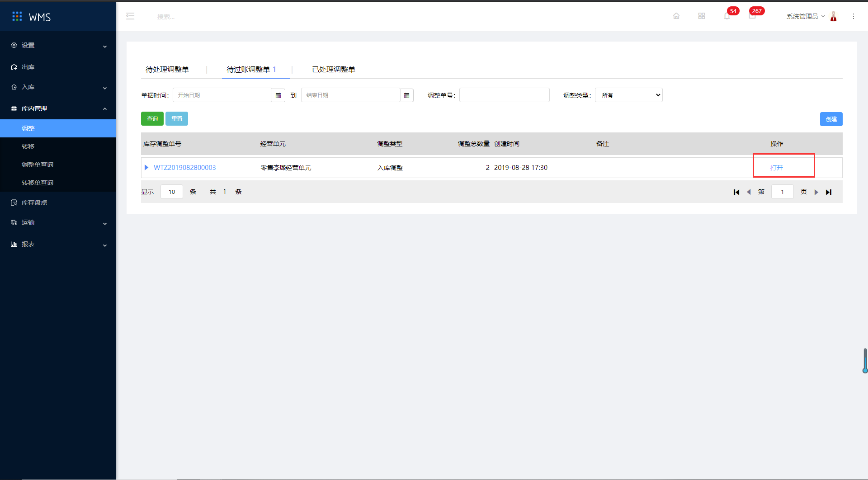Expand the 报表 menu chevron
Image resolution: width=868 pixels, height=480 pixels.
pyautogui.click(x=105, y=245)
